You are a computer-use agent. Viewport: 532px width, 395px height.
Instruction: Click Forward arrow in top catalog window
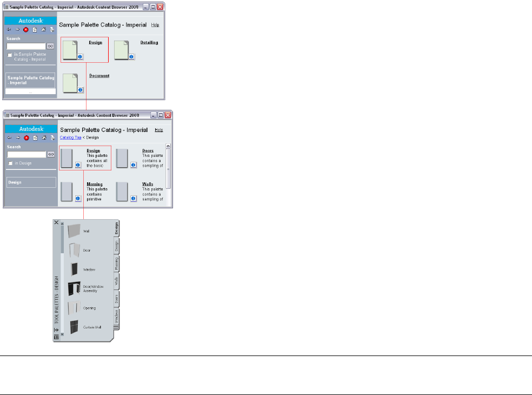click(17, 30)
